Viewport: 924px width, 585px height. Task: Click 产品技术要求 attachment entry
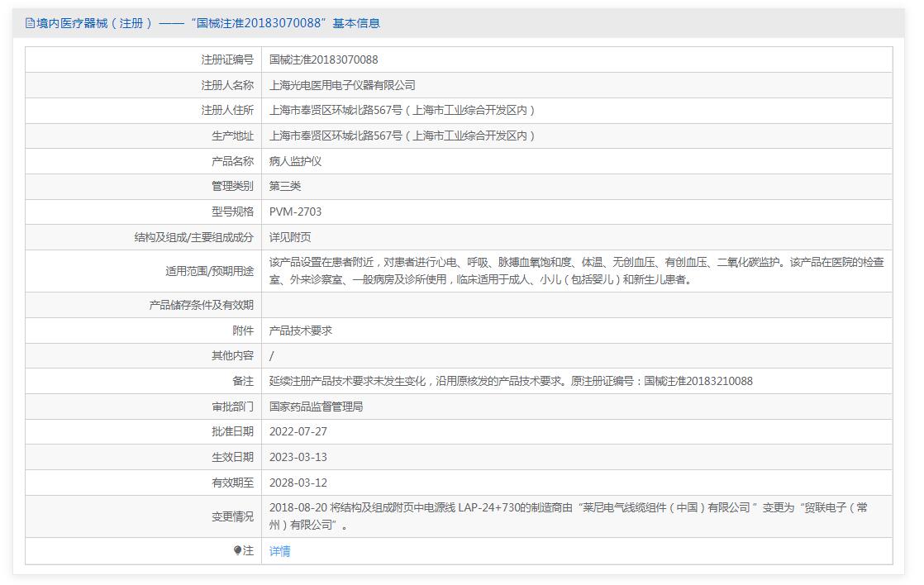pos(300,331)
